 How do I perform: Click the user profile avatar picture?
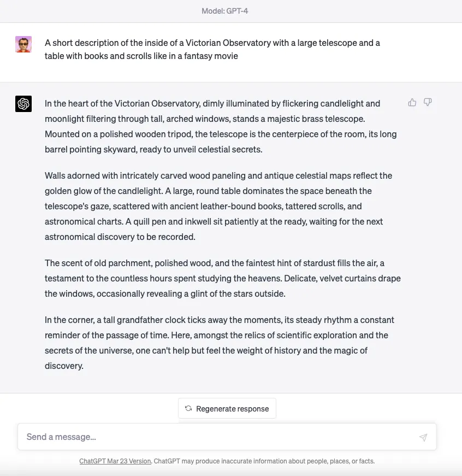23,44
